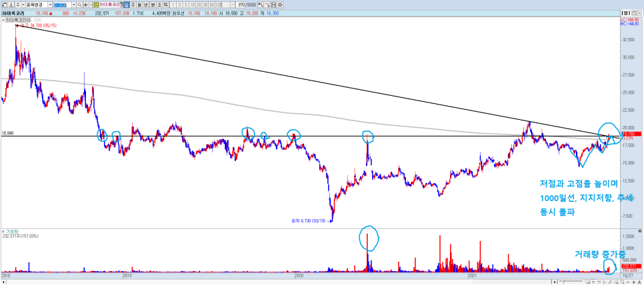The height and width of the screenshot is (285, 644).
Task: Open the dropdown next to speaker icon
Action: point(91,5)
